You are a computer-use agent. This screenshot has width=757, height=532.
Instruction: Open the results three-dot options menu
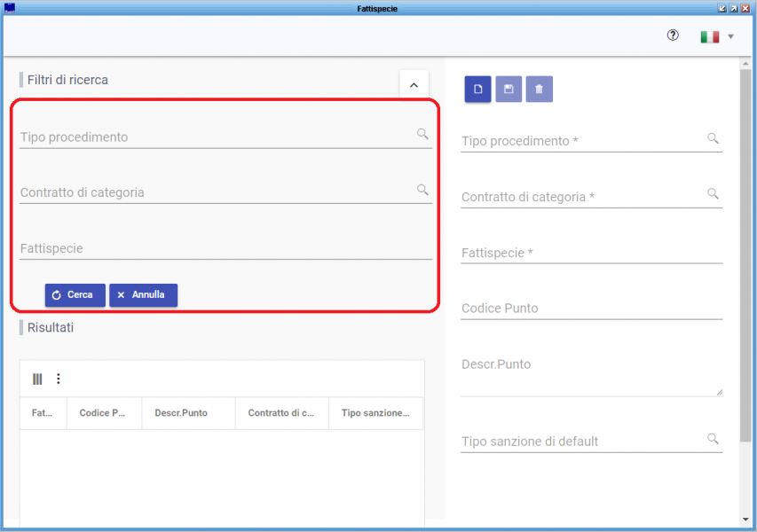tap(59, 379)
